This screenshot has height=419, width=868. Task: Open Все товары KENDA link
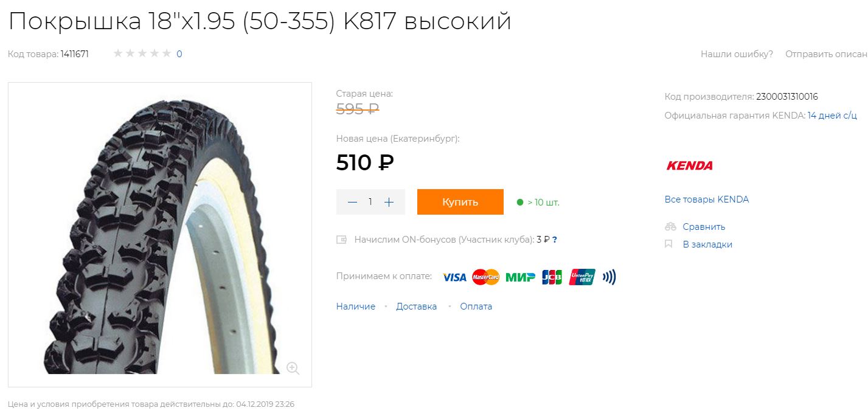click(x=707, y=199)
